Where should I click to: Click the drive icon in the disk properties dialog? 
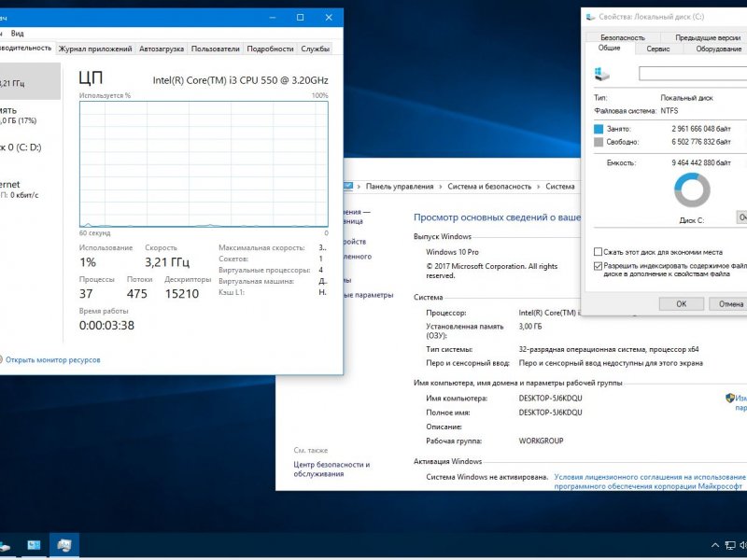(601, 74)
